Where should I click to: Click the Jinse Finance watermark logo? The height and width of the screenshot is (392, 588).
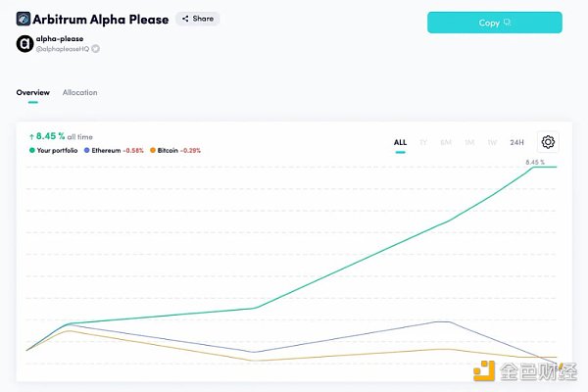[x=525, y=371]
